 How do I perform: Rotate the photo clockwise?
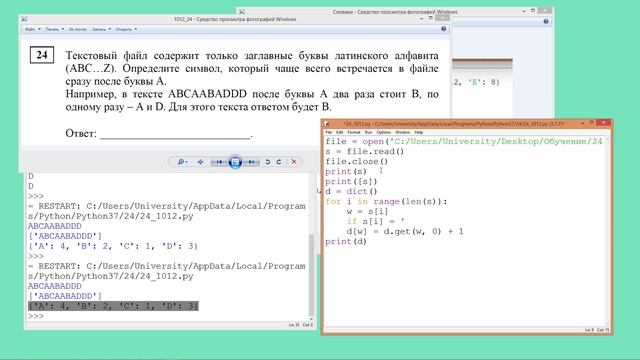279,162
